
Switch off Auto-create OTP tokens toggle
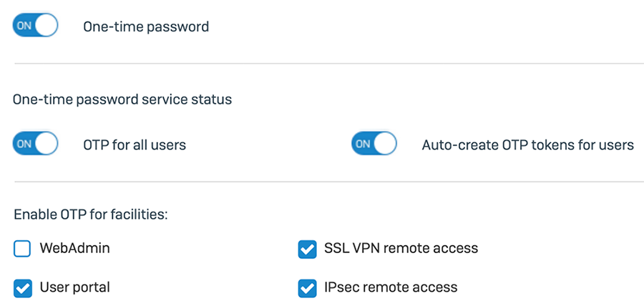tap(373, 144)
